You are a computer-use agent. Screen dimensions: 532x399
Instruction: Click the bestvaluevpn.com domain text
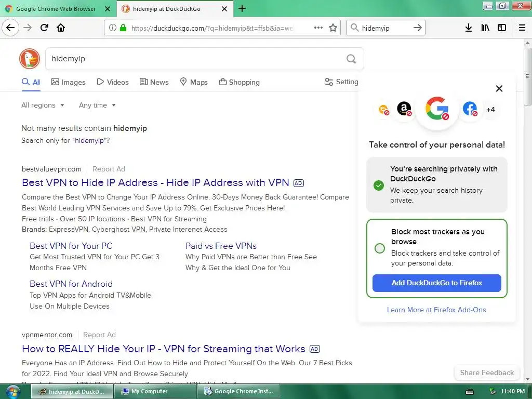51,169
